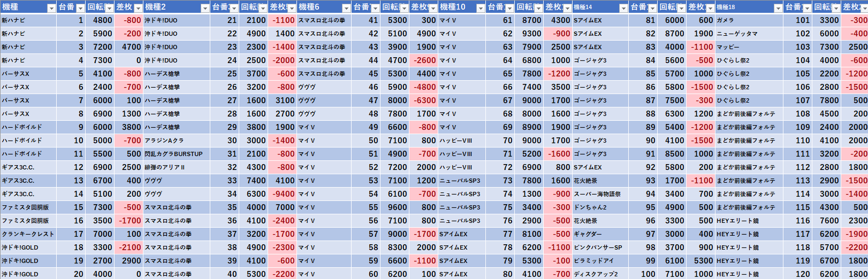Select the ガメラ cell
Image resolution: width=868 pixels, height=279 pixels.
point(749,20)
